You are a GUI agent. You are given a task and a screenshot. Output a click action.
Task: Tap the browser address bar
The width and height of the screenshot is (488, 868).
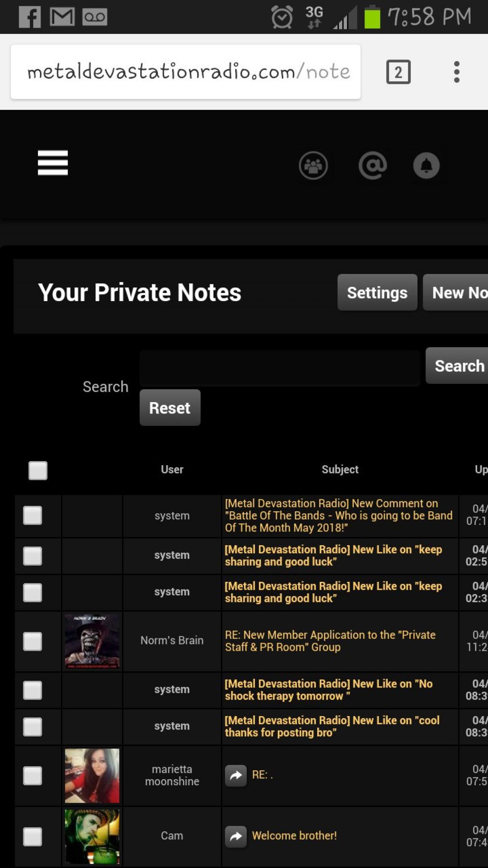click(186, 72)
